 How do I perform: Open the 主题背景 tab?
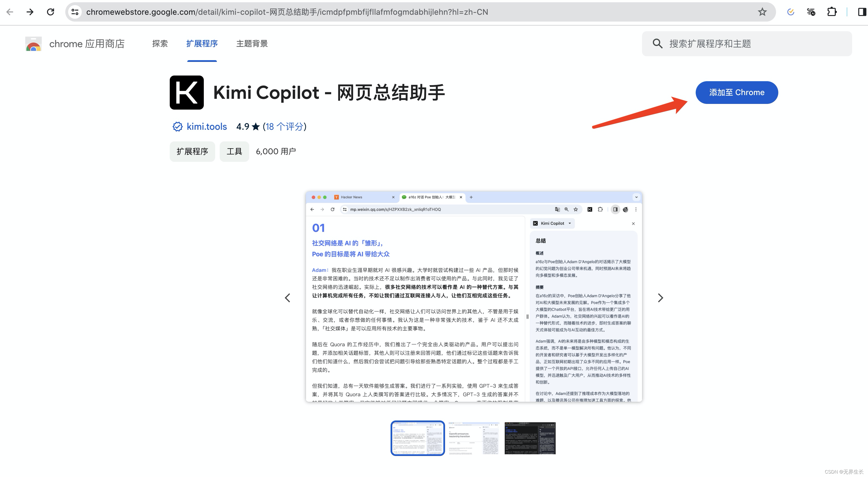(252, 43)
